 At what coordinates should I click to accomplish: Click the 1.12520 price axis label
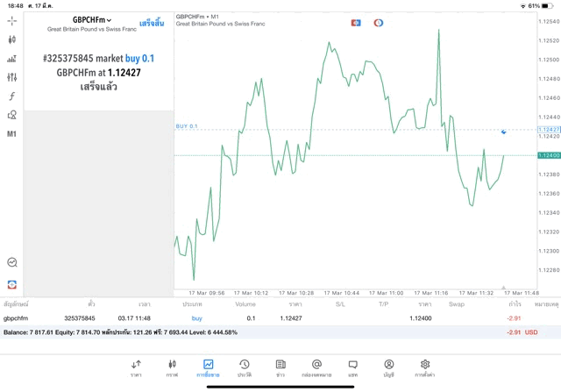549,40
